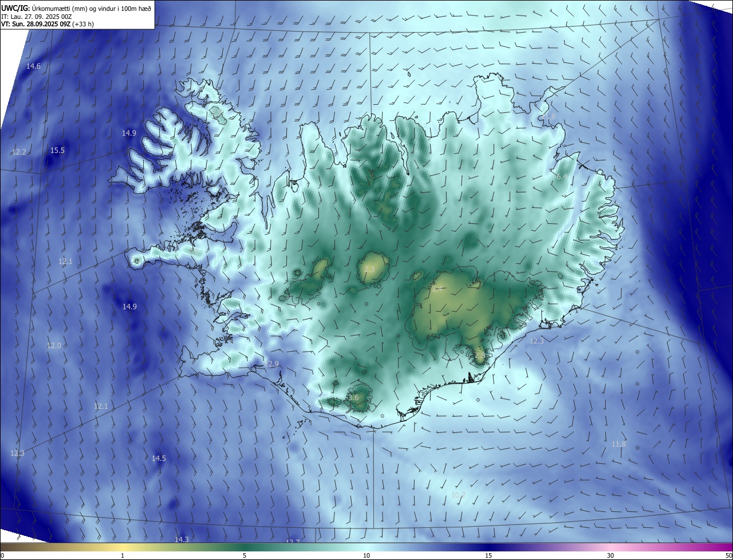Screen dimensions: 733x560
Task: Click the valid time line "VT: Sun. 28.09.2025 09Z (+33 h)"
Action: (x=48, y=24)
